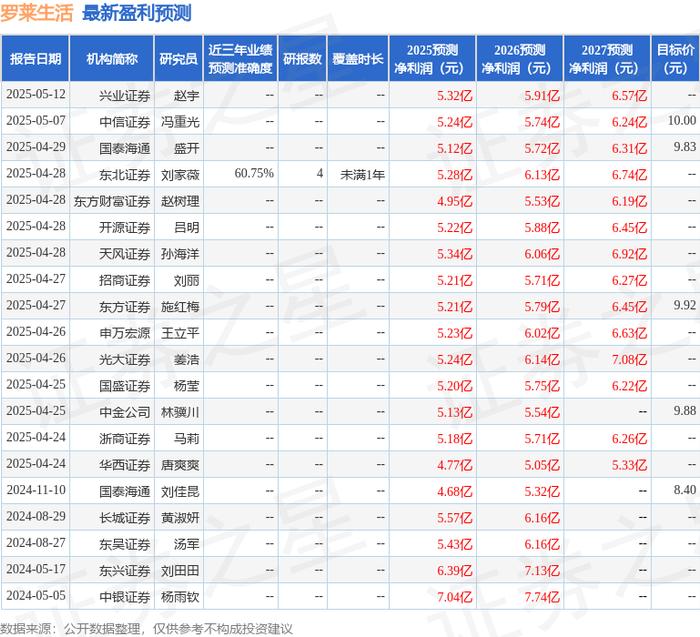
Task: Click analyst name 刘佳昆
Action: tap(180, 491)
